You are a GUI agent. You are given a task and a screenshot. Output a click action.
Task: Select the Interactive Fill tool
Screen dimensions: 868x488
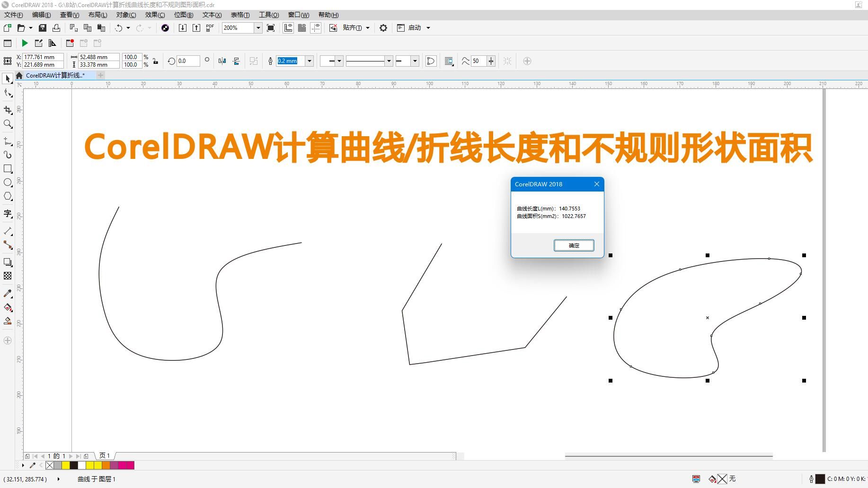(8, 307)
